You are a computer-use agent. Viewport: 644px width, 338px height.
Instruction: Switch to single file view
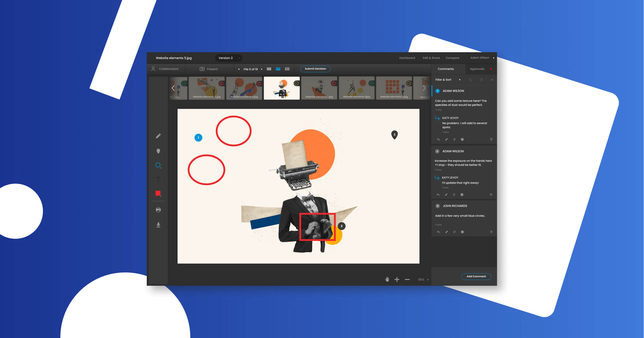tap(269, 69)
